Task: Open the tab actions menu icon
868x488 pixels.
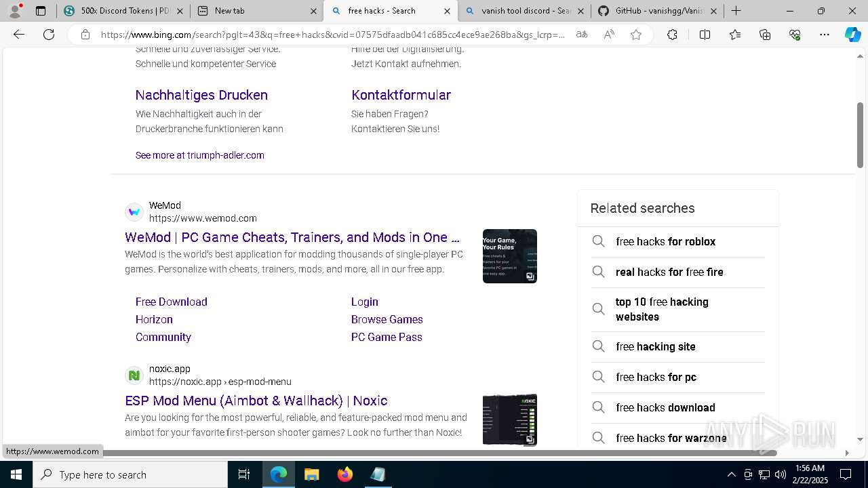Action: (x=41, y=11)
